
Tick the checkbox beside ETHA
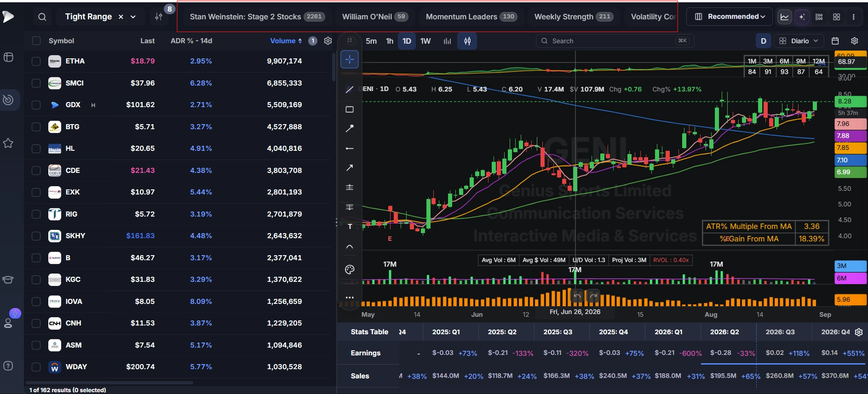point(36,61)
